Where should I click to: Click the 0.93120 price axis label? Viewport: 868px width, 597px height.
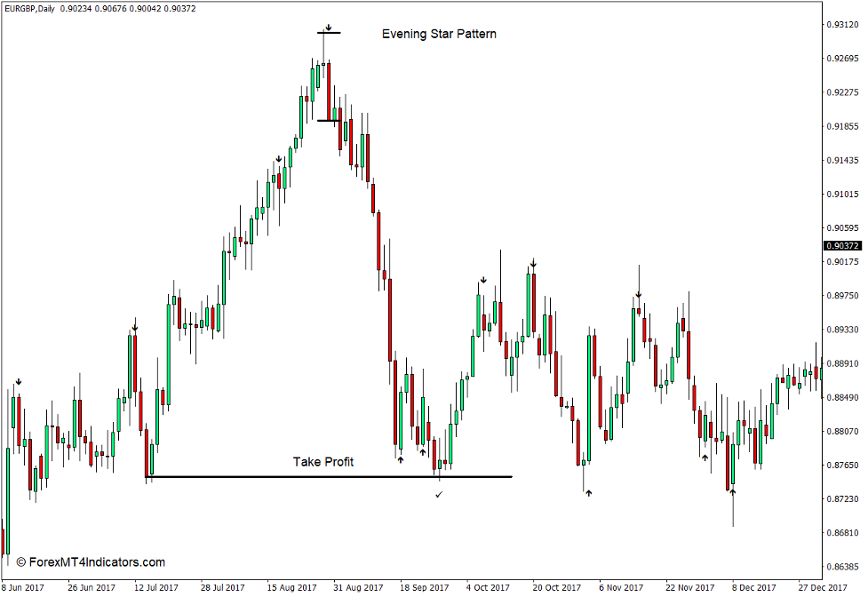point(842,24)
